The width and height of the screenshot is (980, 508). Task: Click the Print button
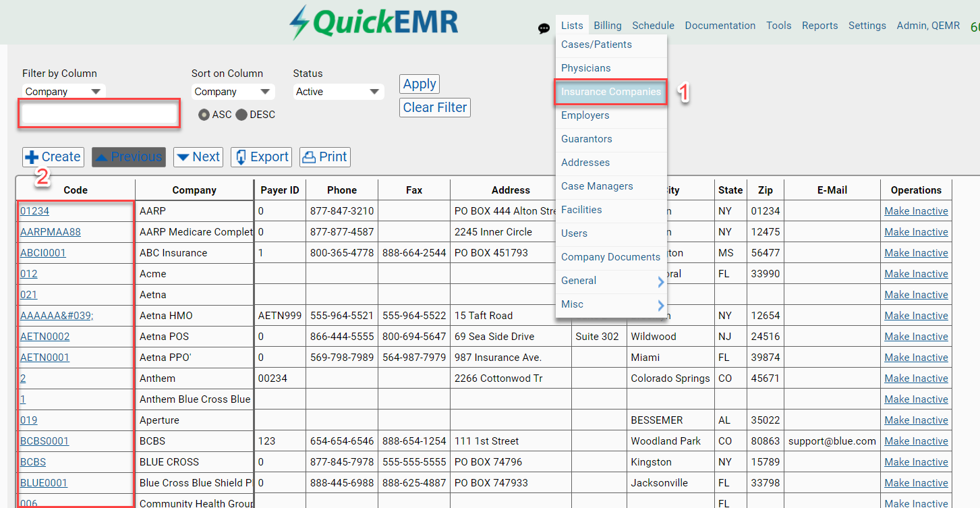tap(325, 157)
